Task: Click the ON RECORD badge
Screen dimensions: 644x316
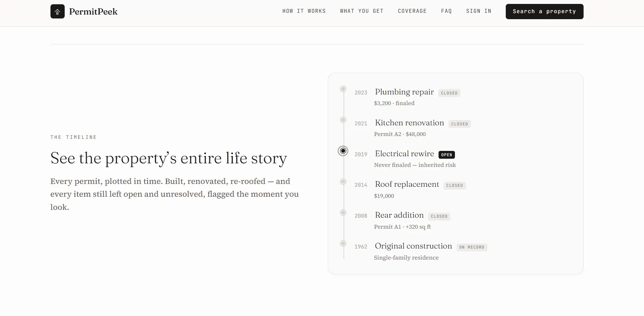Action: pyautogui.click(x=472, y=247)
